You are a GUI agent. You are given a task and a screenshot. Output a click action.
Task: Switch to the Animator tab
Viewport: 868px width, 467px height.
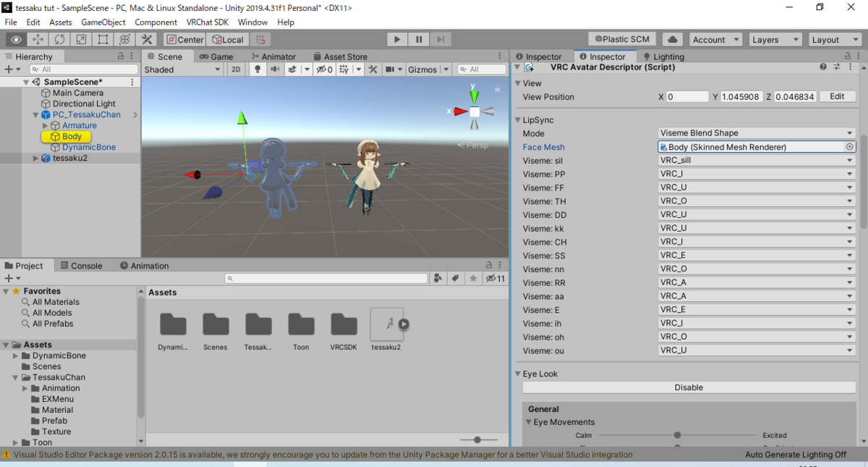click(x=273, y=56)
